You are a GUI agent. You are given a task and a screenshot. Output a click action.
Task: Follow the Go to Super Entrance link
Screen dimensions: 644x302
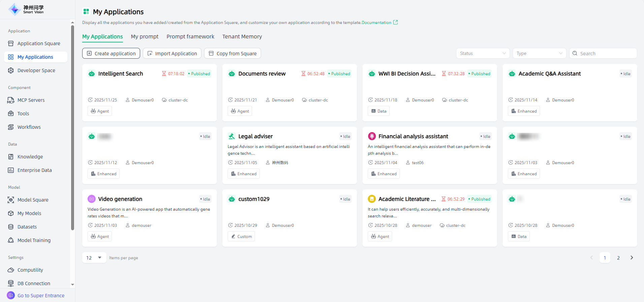(41, 296)
